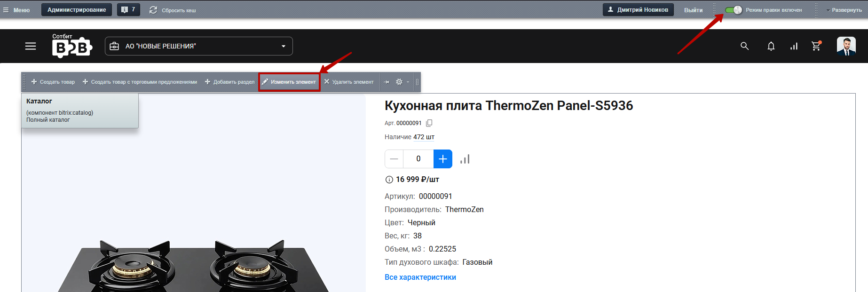
Task: Open user profile Дмитрий Новиков
Action: (x=638, y=10)
